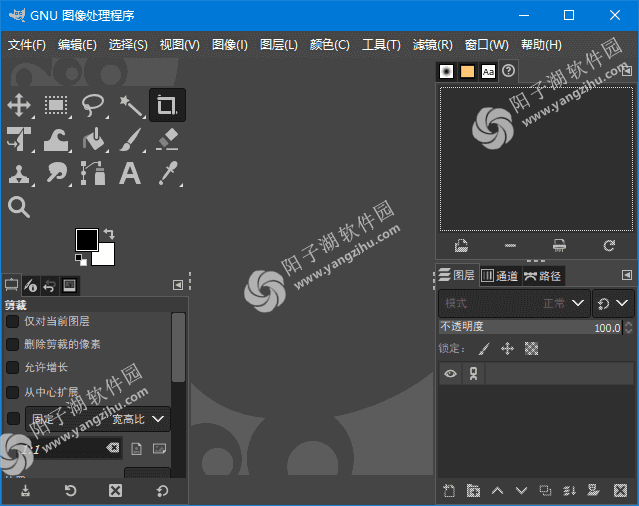
Task: Select the Paths tool
Action: point(93,174)
